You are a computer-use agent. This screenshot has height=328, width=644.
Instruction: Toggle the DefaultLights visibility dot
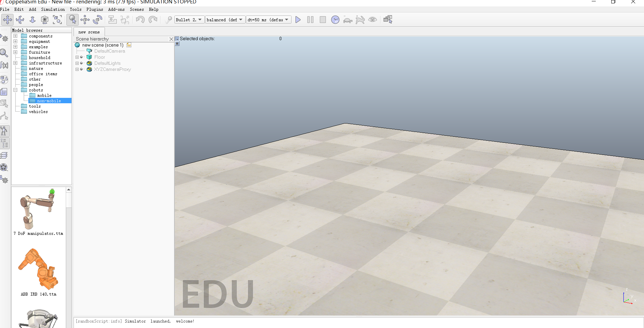pyautogui.click(x=81, y=63)
